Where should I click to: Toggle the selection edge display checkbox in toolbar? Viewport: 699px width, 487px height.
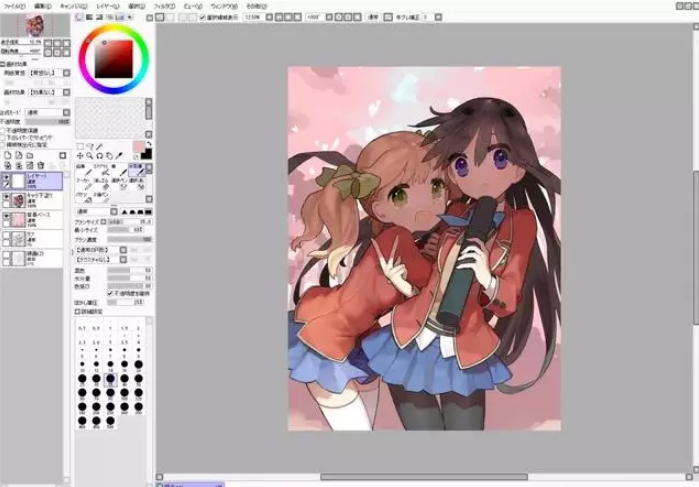coord(202,17)
